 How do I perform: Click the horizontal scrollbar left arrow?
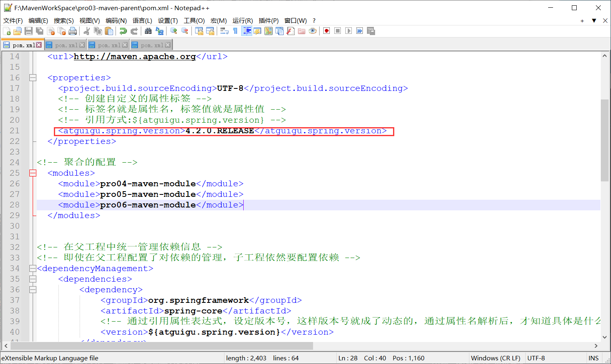tap(6, 346)
